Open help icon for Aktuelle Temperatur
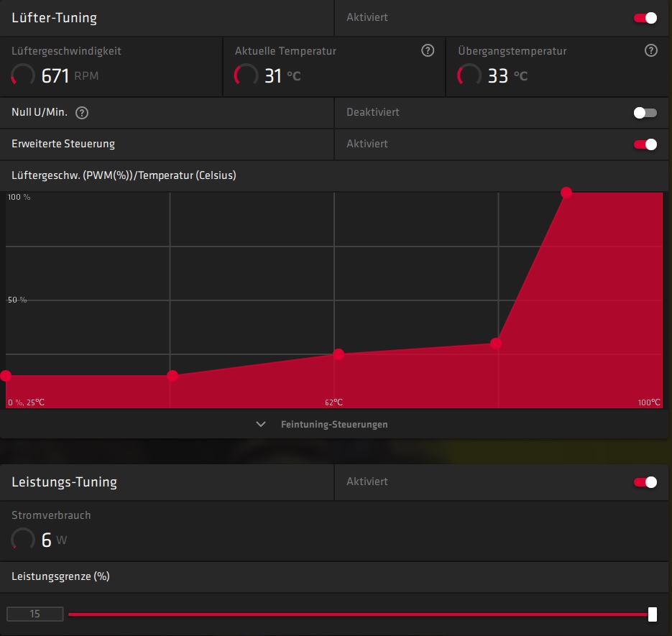 [428, 50]
